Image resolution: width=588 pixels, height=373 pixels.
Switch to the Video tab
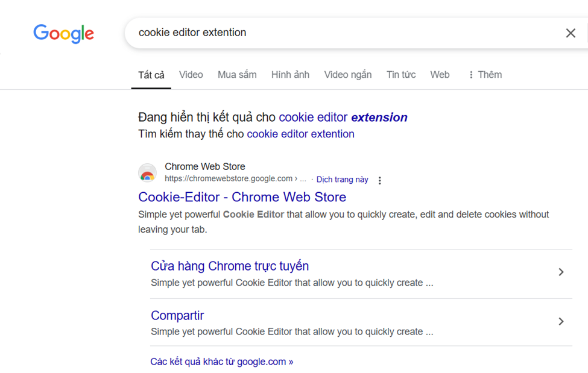tap(191, 75)
